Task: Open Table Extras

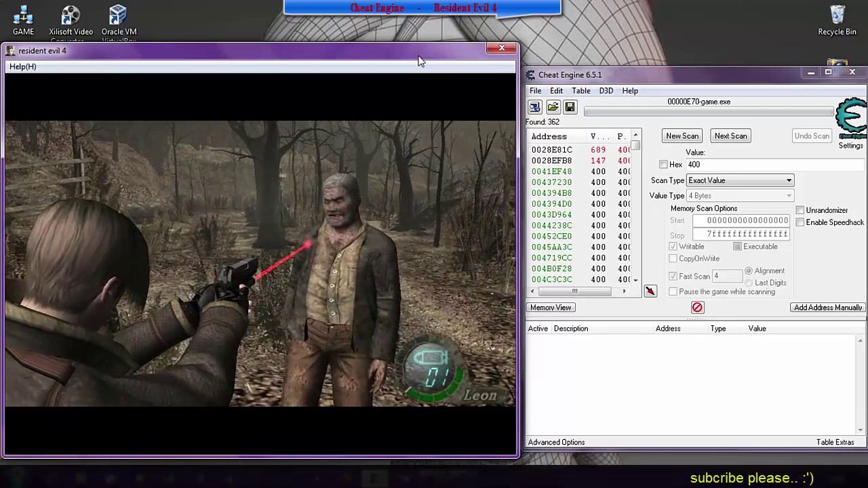Action: coord(835,443)
